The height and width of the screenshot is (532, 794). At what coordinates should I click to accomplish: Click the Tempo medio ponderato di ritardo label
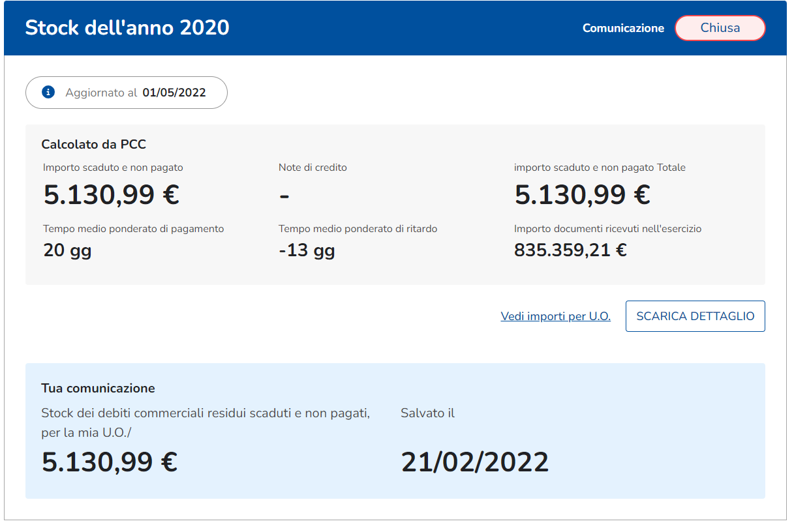point(358,229)
